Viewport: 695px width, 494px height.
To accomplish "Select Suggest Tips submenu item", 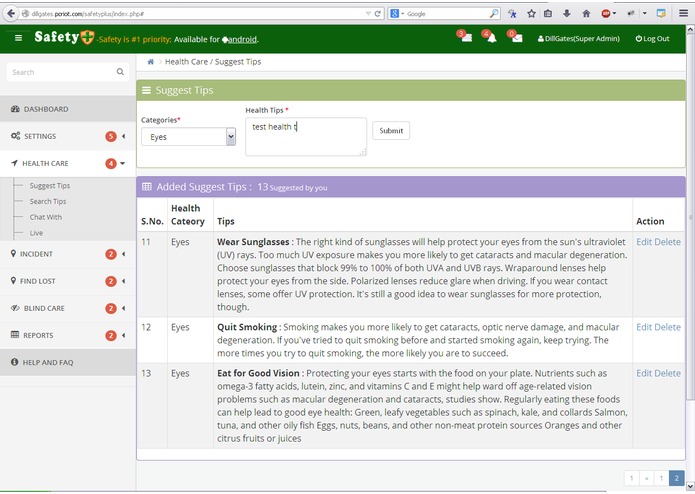I will coord(50,186).
